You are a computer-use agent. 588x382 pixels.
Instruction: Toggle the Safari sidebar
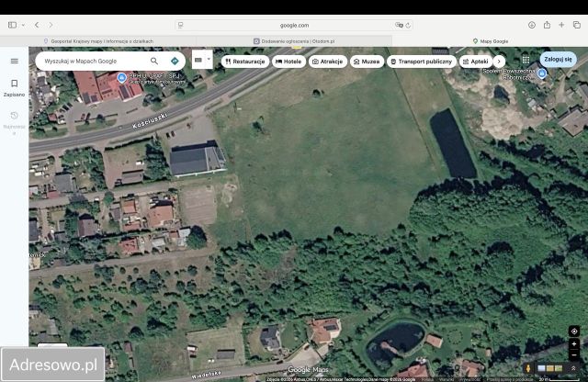tap(12, 25)
